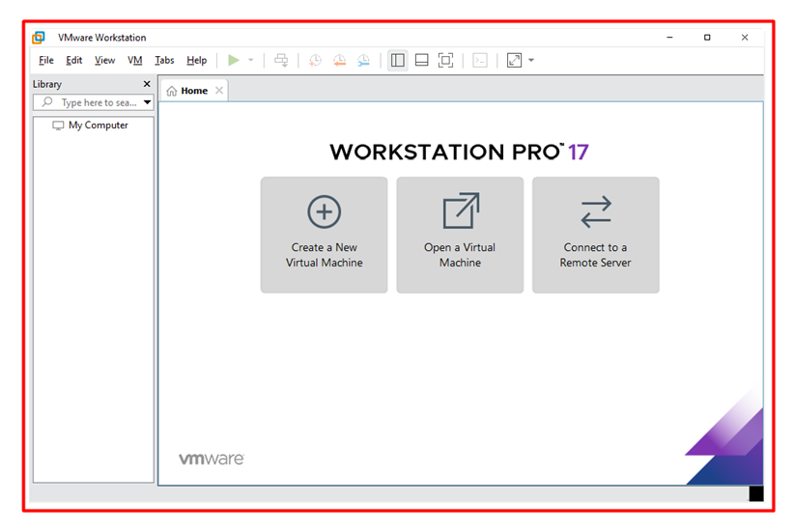794x532 pixels.
Task: Click the stretch guest display icon
Action: point(514,60)
